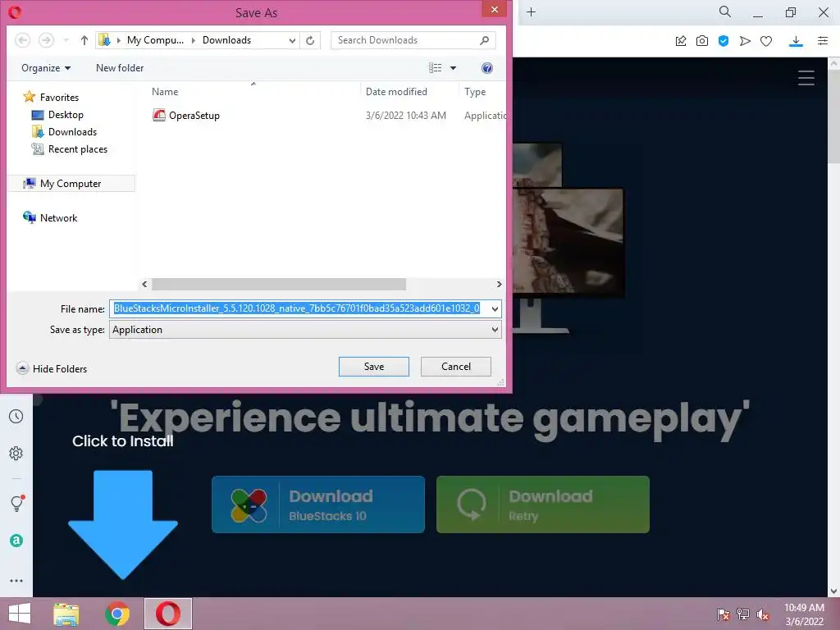Click the Download Retry button
Screen dimensions: 840x630
click(543, 504)
